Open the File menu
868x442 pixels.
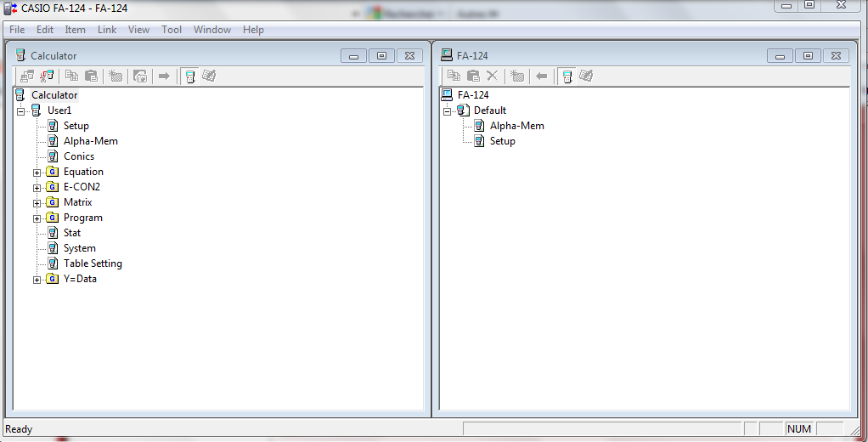[x=17, y=30]
